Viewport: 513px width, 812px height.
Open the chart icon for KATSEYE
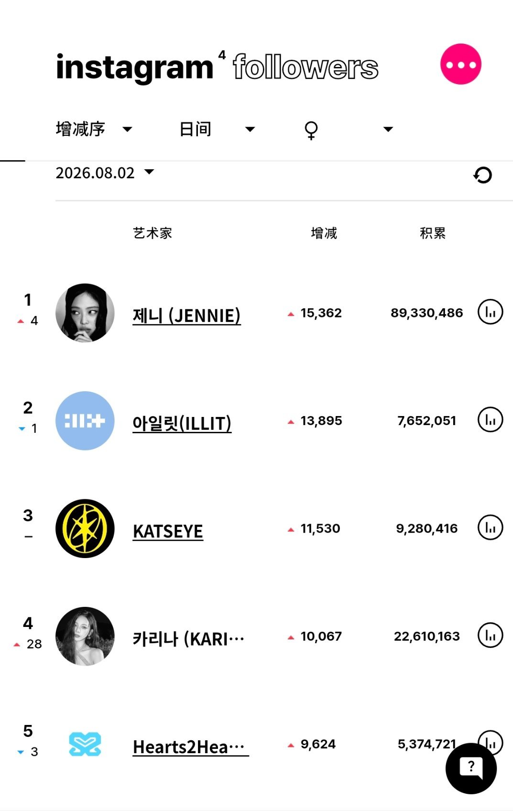coord(490,527)
